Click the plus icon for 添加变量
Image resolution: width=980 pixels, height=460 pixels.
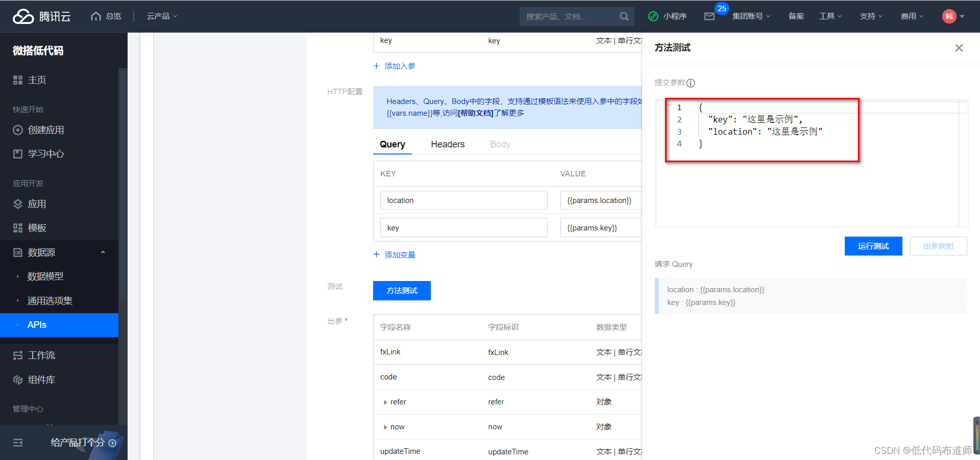click(x=377, y=254)
